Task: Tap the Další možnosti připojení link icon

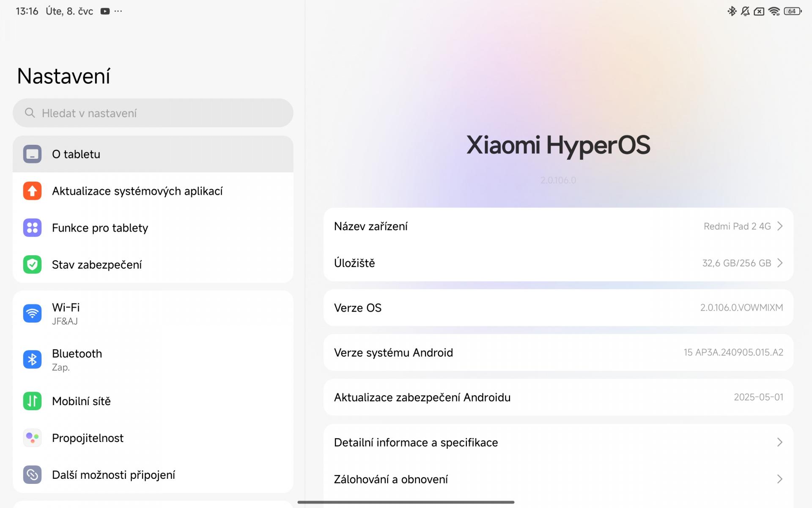Action: tap(32, 475)
